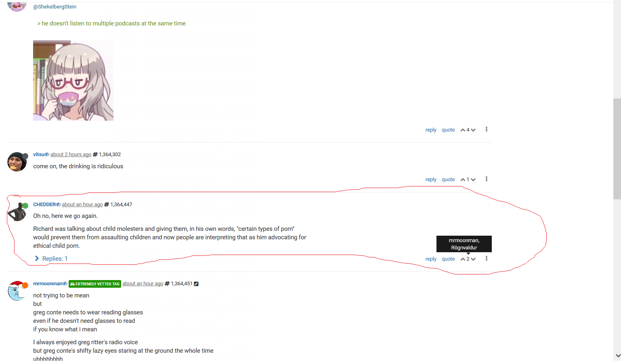621x364 pixels.
Task: Click the page's vertical scrollbar thumb
Action: 617,149
